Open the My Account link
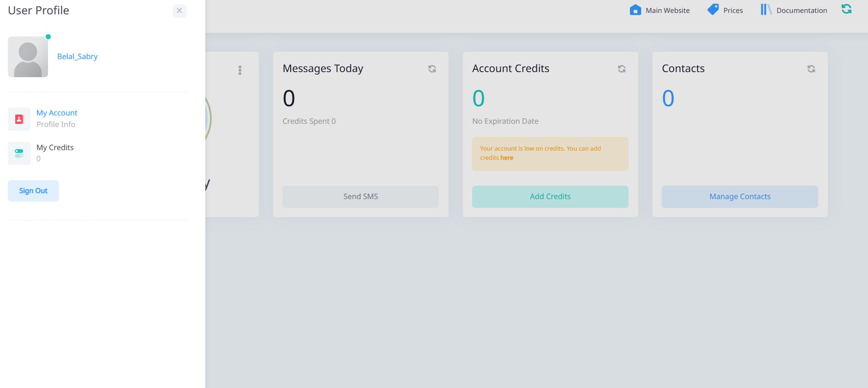Viewport: 868px width, 388px height. [x=57, y=113]
